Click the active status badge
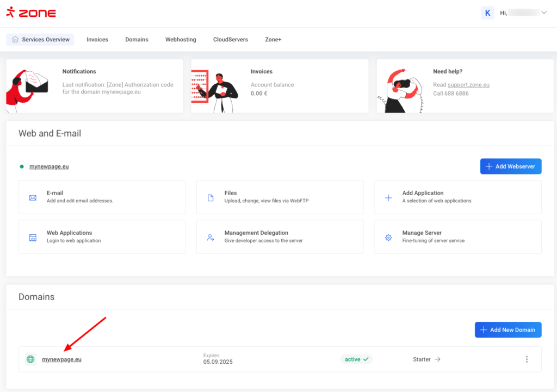This screenshot has width=557, height=392. [x=356, y=359]
